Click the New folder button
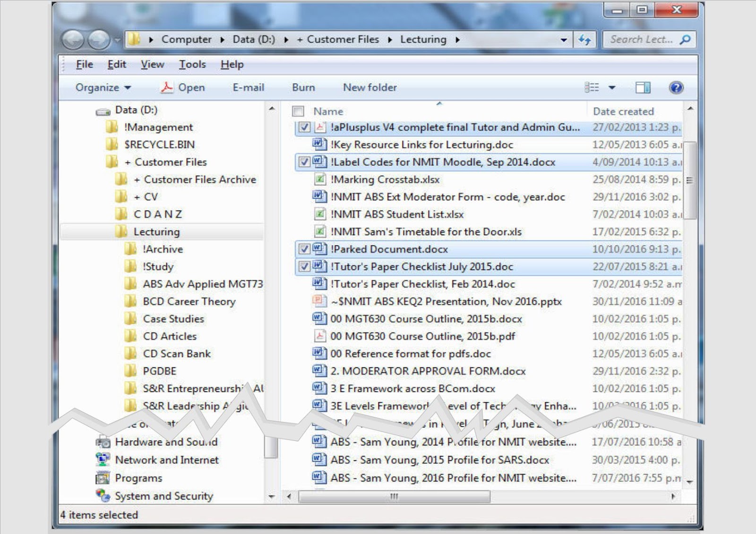 click(369, 87)
